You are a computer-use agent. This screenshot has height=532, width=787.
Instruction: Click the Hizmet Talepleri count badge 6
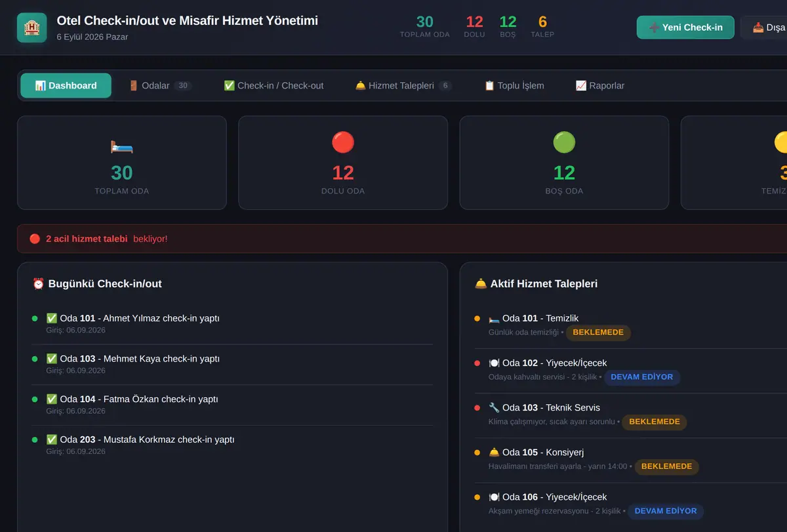point(445,85)
